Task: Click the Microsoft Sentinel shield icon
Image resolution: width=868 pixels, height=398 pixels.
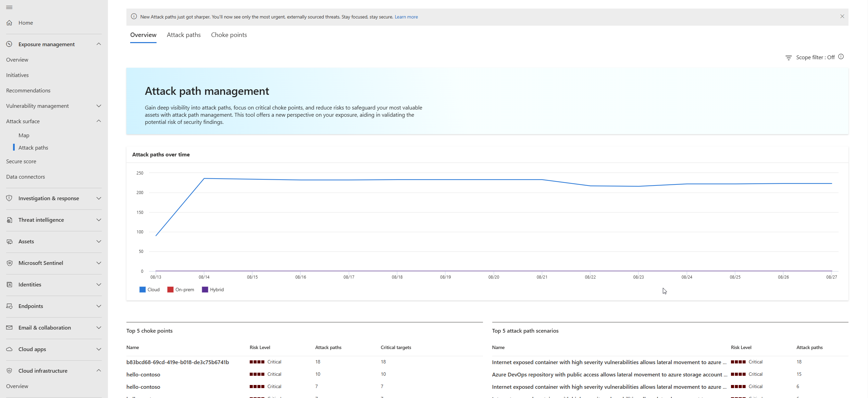Action: click(9, 263)
